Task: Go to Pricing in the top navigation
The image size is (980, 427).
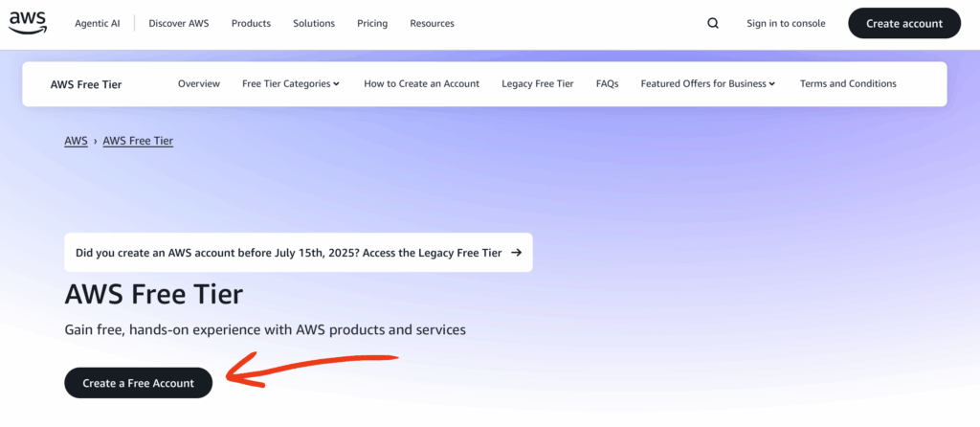Action: pyautogui.click(x=372, y=24)
